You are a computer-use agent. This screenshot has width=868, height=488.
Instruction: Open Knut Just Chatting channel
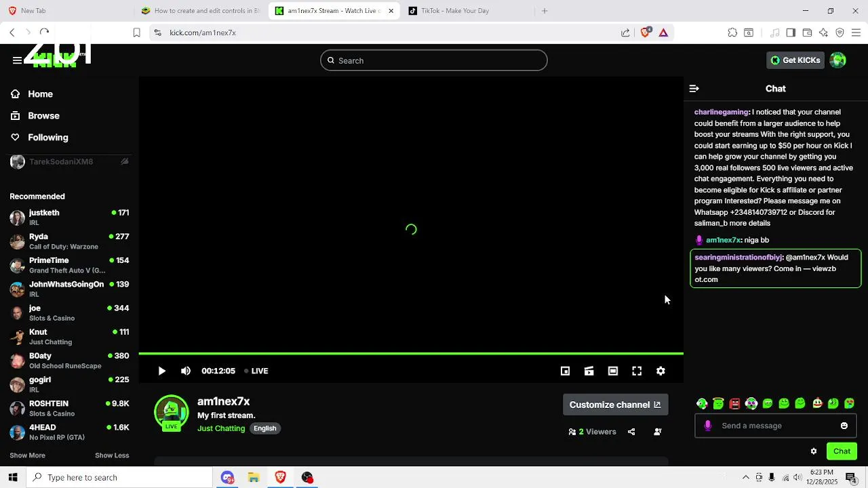click(69, 336)
